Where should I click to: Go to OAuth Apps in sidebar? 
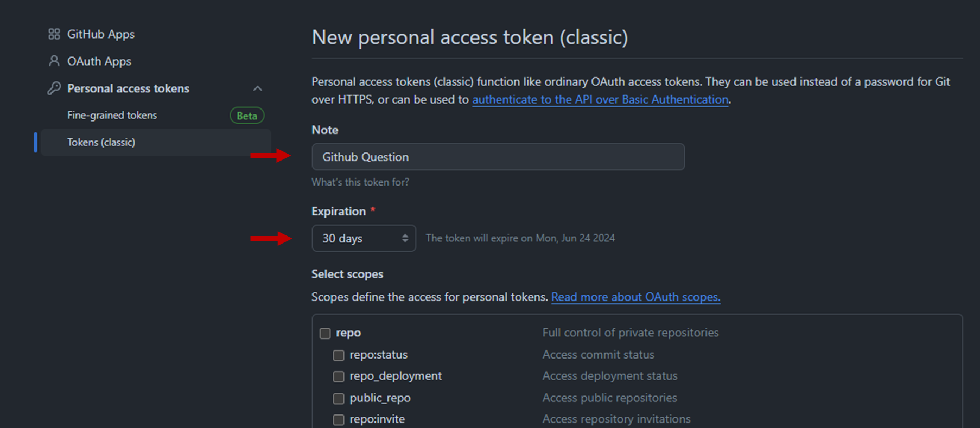click(99, 61)
